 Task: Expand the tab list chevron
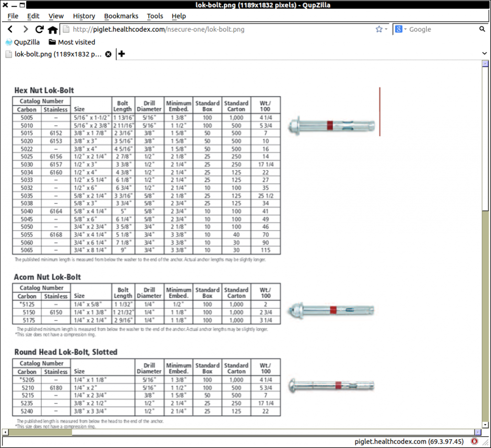coord(484,54)
